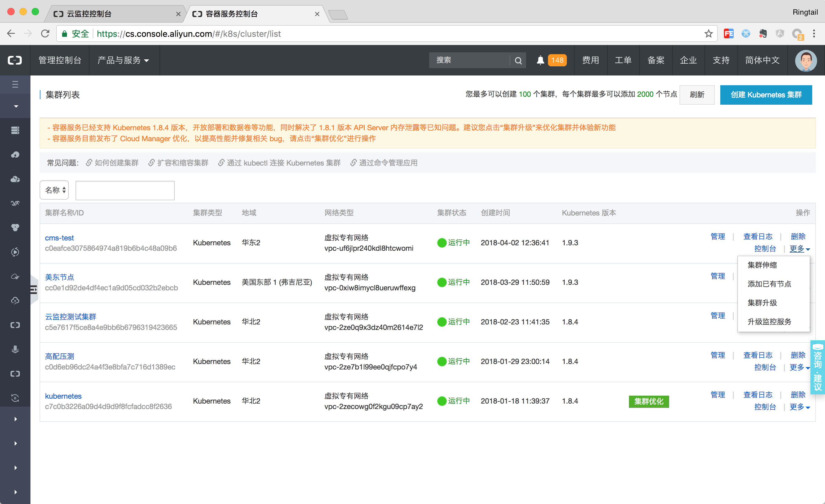Open 企业 in the top navigation
Screen dimensions: 825x504
688,60
